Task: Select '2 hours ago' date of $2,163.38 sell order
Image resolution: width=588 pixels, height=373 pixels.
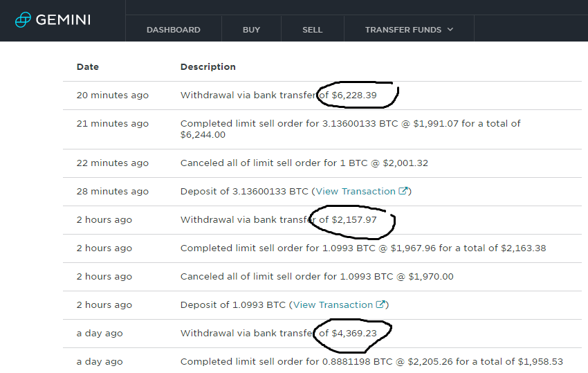Action: [104, 248]
